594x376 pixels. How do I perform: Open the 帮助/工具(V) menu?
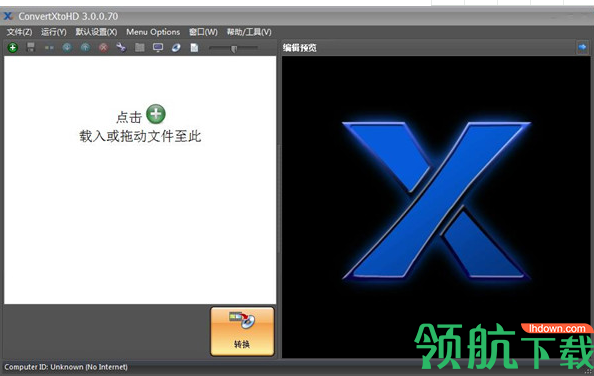click(249, 32)
